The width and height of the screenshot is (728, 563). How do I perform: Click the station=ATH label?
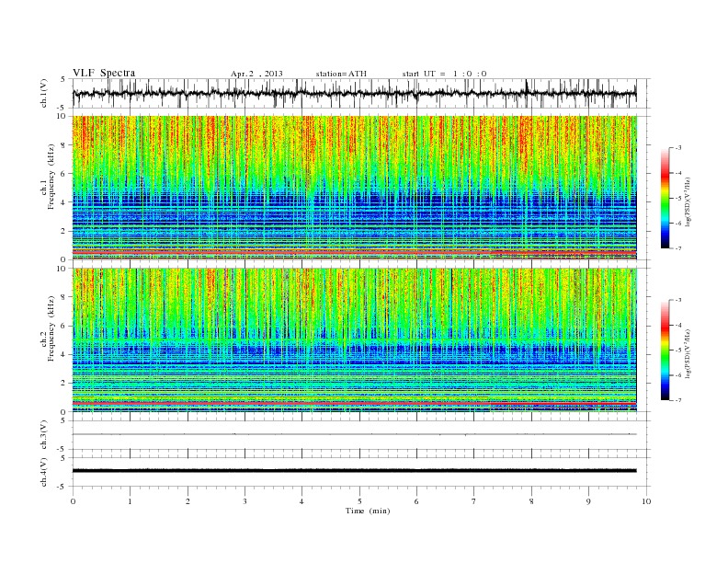(341, 74)
